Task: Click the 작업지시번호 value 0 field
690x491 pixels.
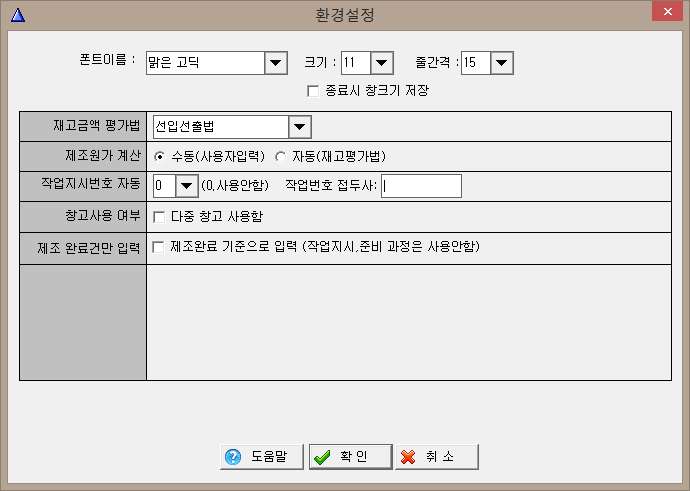Action: click(164, 186)
